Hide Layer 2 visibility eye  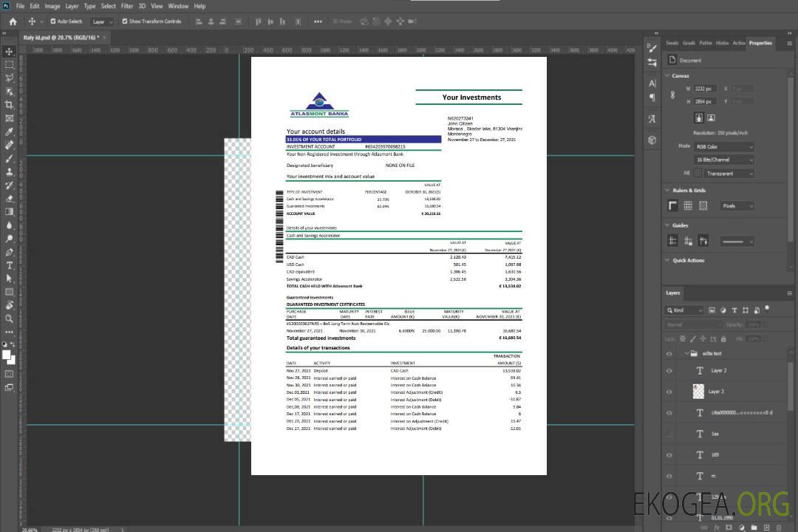(669, 371)
